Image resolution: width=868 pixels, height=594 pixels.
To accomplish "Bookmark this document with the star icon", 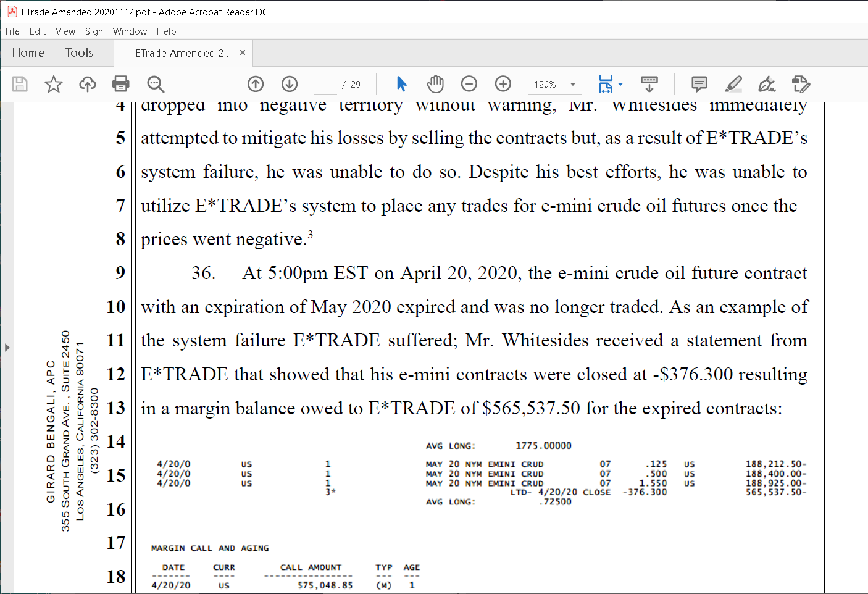I will [x=54, y=84].
